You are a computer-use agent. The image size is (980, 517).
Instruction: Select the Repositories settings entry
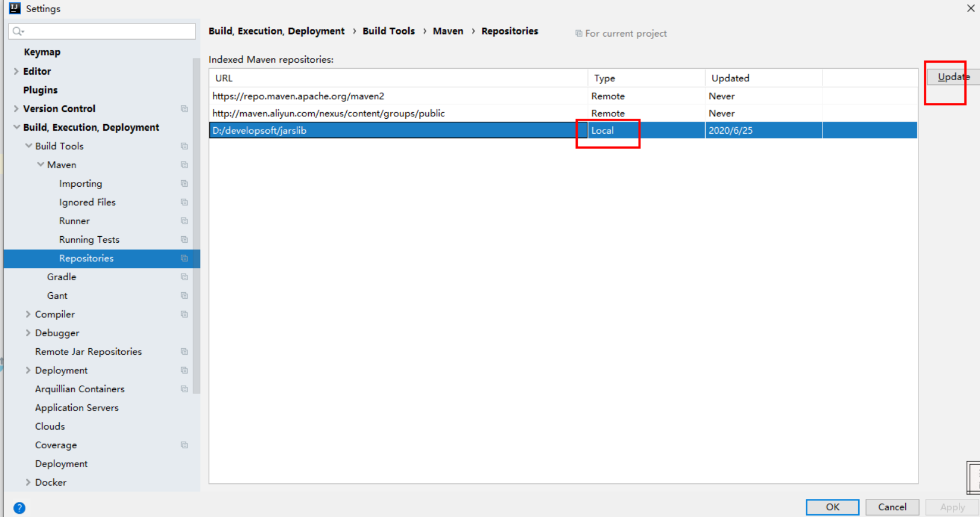pyautogui.click(x=102, y=258)
